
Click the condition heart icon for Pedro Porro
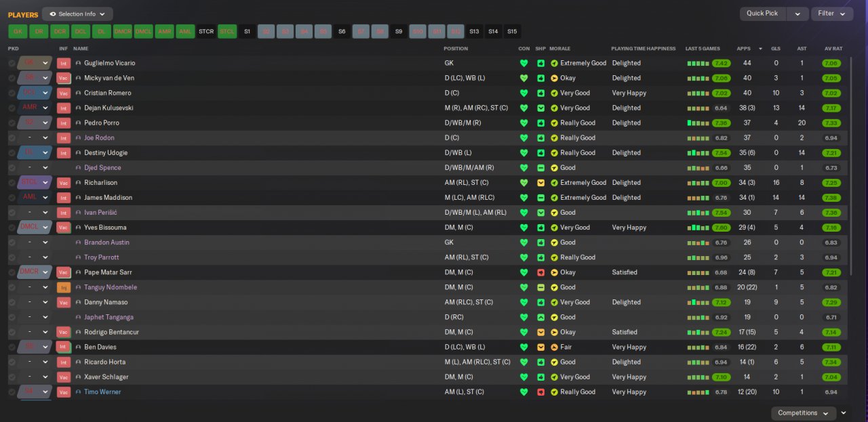524,123
